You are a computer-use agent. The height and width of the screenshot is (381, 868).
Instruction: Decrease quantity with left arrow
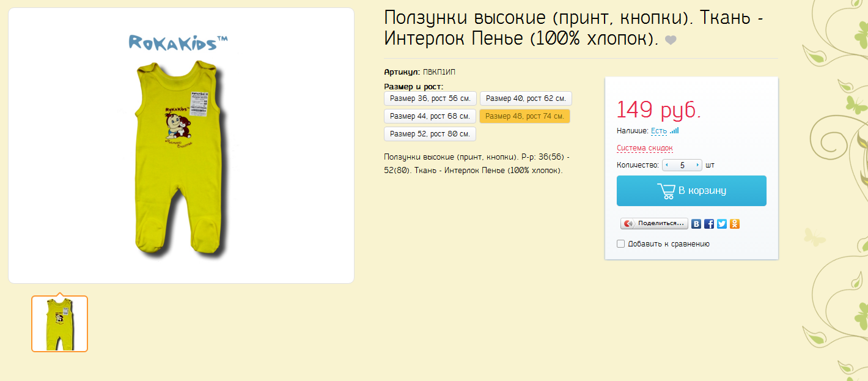(666, 165)
